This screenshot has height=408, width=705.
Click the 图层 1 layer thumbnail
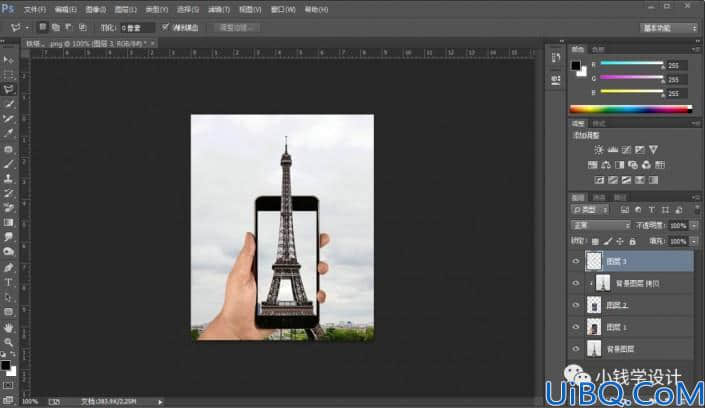594,327
